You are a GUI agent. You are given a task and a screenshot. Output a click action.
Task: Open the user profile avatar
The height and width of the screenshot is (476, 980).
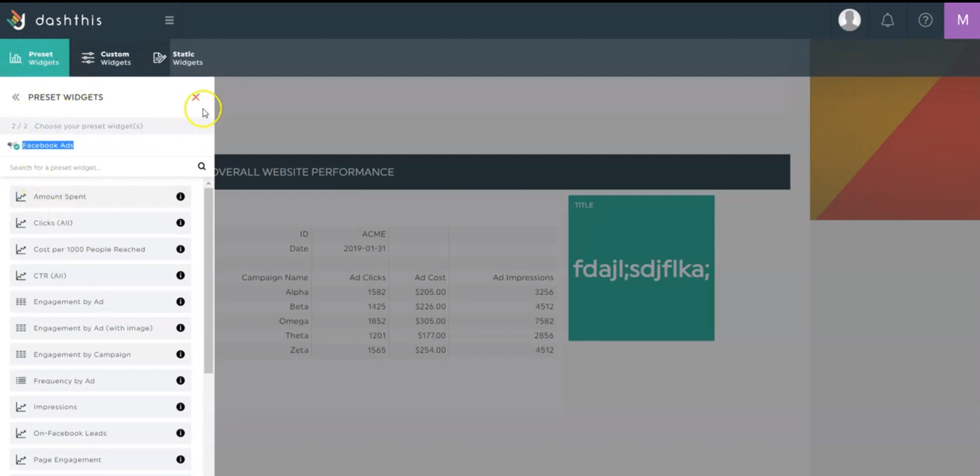pos(849,20)
